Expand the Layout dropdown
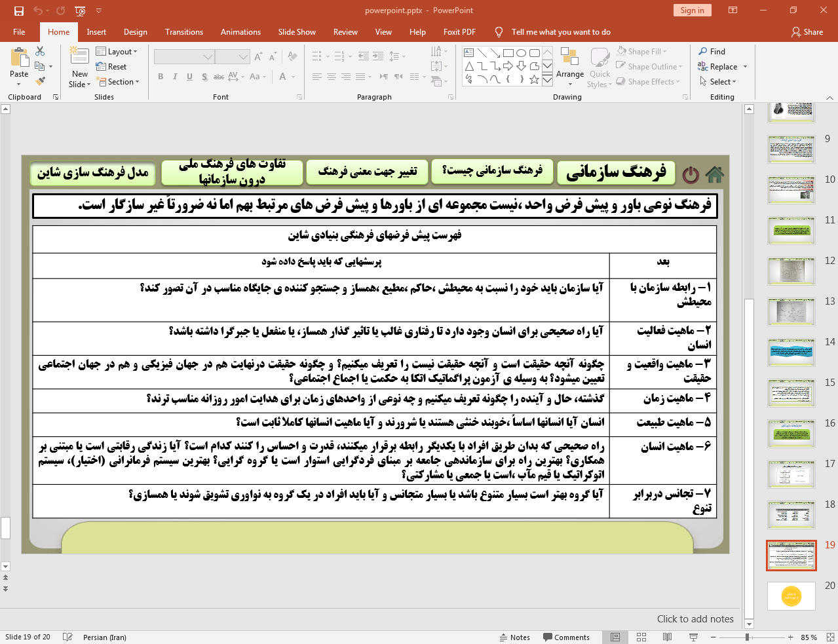The width and height of the screenshot is (838, 644). [117, 51]
